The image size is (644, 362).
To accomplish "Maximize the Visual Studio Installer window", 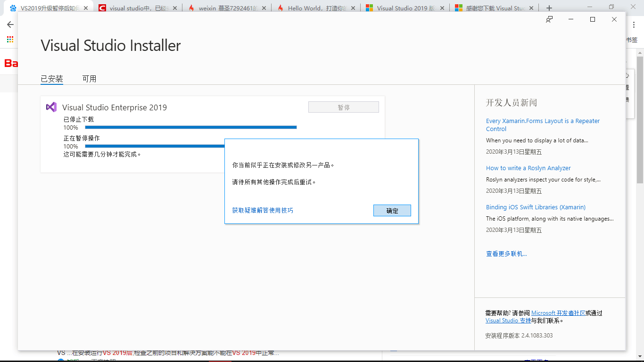I will (593, 19).
